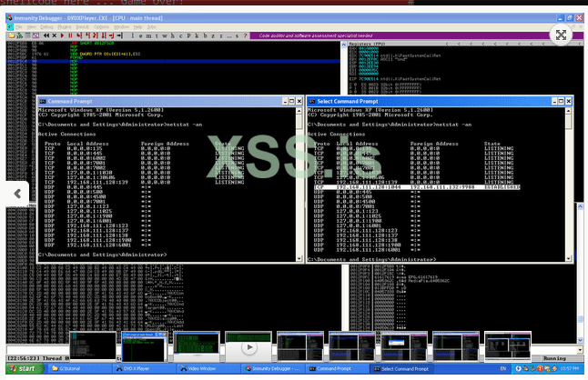Restart program with rewind toolbar icon

pyautogui.click(x=46, y=35)
